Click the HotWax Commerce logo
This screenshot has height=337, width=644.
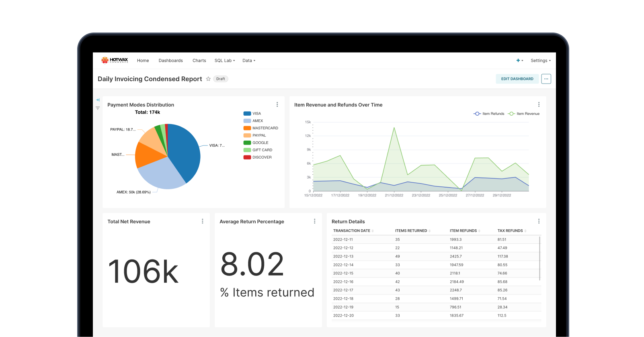(115, 60)
